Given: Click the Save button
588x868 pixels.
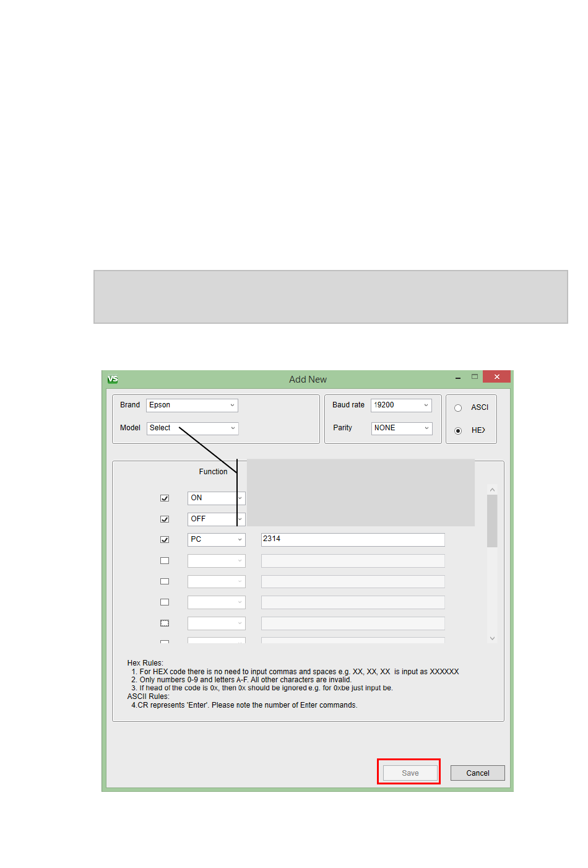Looking at the screenshot, I should click(x=410, y=773).
